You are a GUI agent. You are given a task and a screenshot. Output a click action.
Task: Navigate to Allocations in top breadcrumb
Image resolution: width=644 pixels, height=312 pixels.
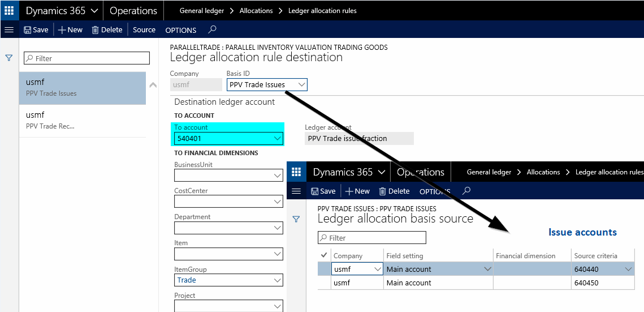256,11
